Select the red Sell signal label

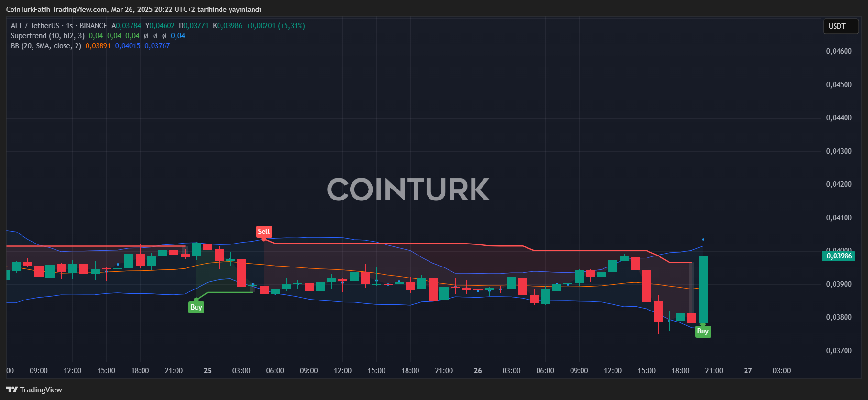[x=264, y=232]
